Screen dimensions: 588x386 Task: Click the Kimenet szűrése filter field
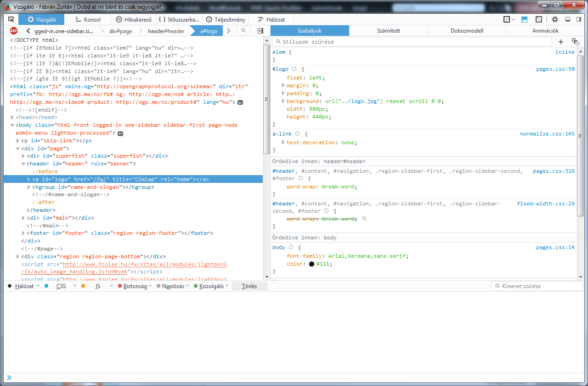coord(537,286)
